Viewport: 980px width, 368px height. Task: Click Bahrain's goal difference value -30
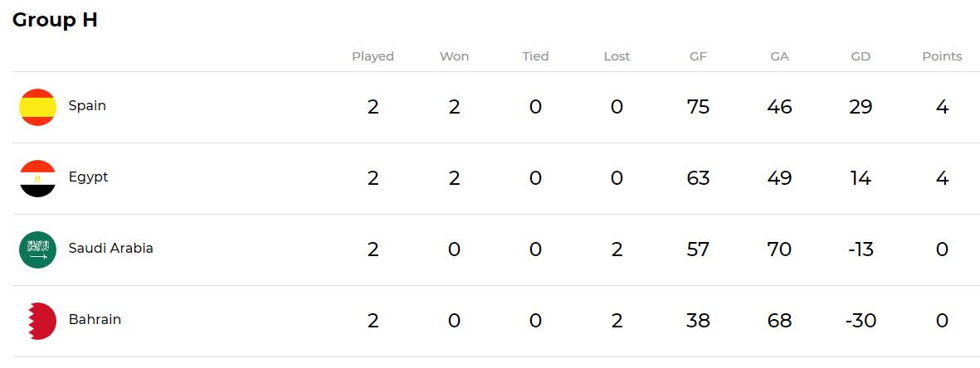click(x=861, y=321)
